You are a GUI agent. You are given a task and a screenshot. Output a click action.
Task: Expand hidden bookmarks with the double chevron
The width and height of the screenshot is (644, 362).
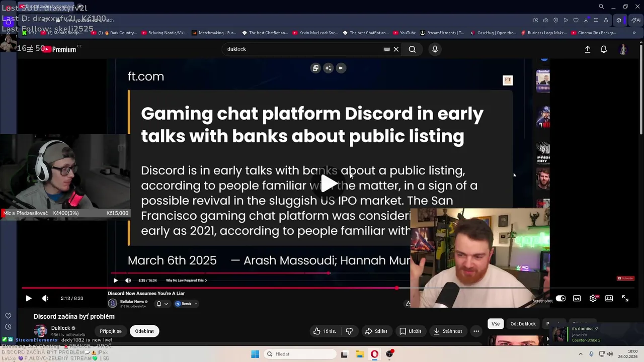(634, 33)
